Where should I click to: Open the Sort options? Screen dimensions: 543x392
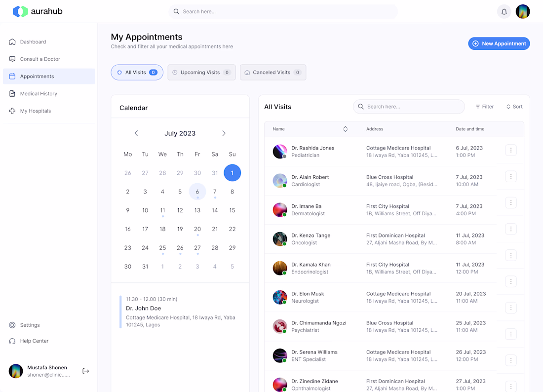(x=514, y=107)
